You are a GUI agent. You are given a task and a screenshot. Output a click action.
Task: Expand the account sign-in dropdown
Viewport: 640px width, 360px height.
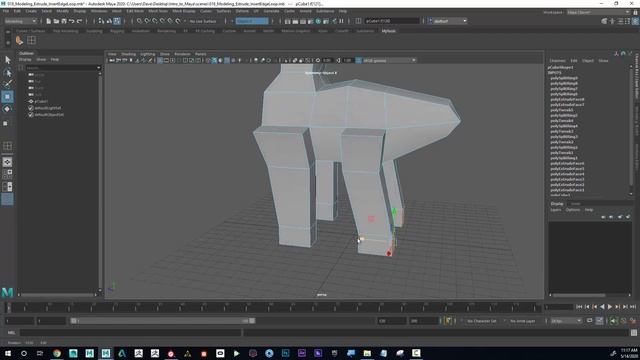[x=447, y=21]
